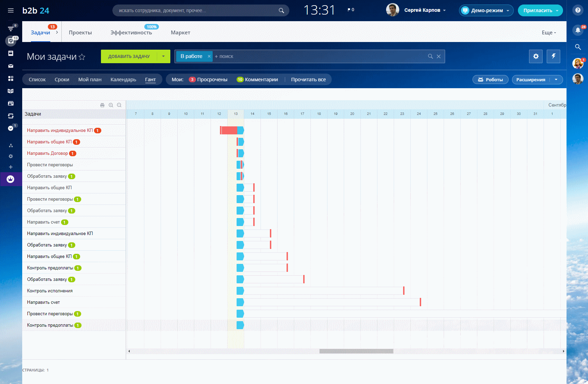Click the crown icon in left sidebar
588x384 pixels.
pos(10,179)
